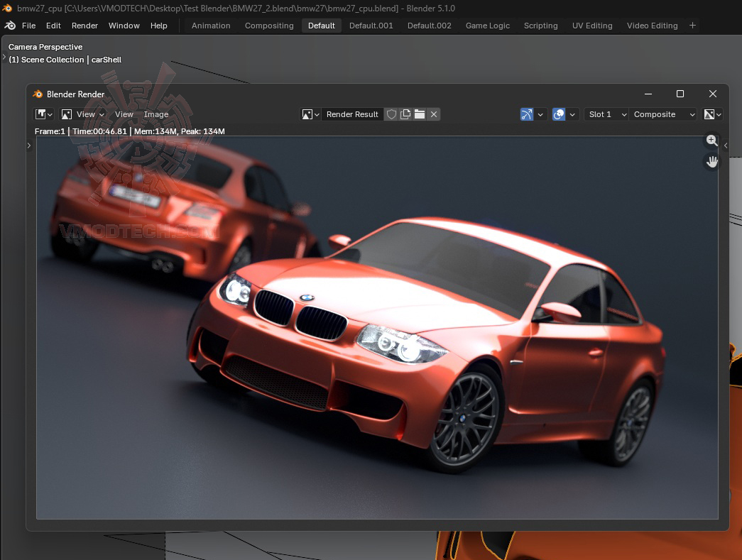Expand the overlays options dropdown arrow
Viewport: 742px width, 560px height.
pos(572,114)
